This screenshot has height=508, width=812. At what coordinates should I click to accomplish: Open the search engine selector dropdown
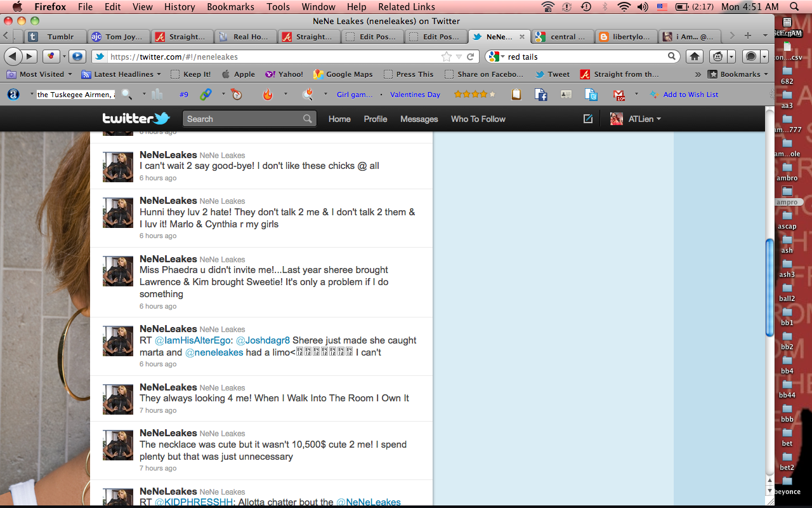[x=495, y=57]
